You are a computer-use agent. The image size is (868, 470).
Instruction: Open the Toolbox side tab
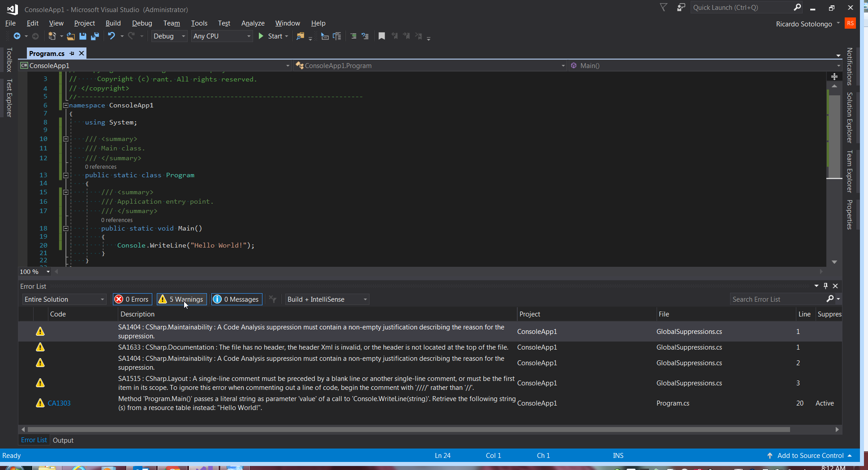pyautogui.click(x=9, y=60)
